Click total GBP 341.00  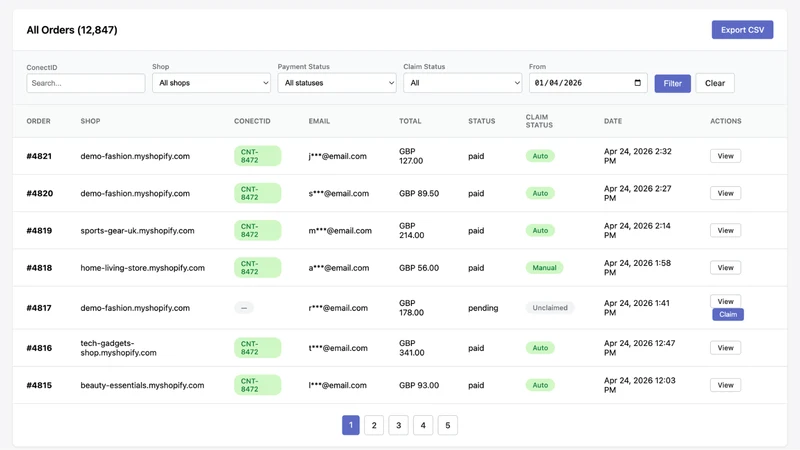(x=412, y=348)
